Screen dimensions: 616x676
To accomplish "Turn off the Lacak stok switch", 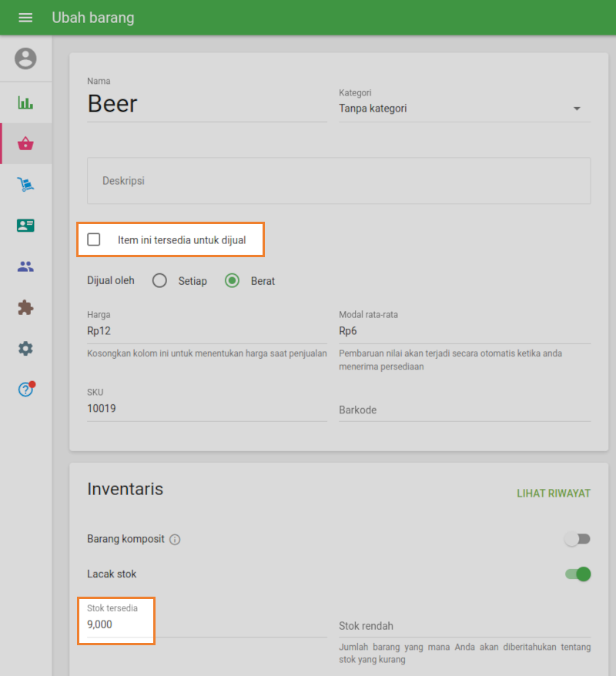I will click(x=577, y=574).
